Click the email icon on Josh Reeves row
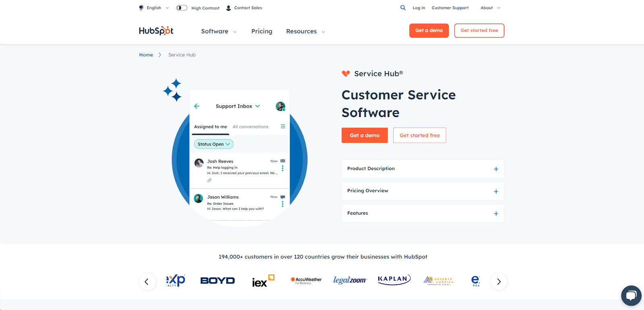 283,161
